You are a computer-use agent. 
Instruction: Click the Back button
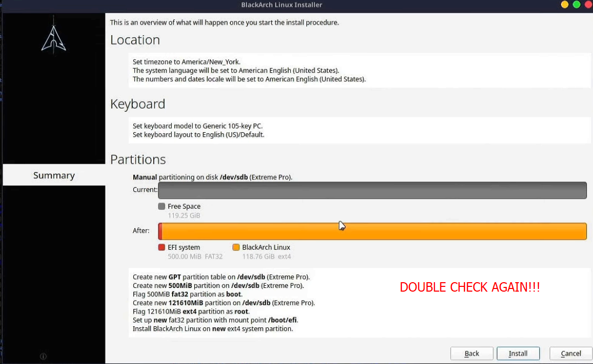click(x=472, y=353)
